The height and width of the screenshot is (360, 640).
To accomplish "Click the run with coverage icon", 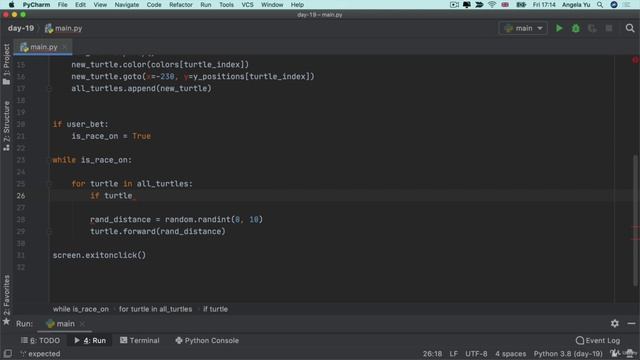I will point(592,28).
